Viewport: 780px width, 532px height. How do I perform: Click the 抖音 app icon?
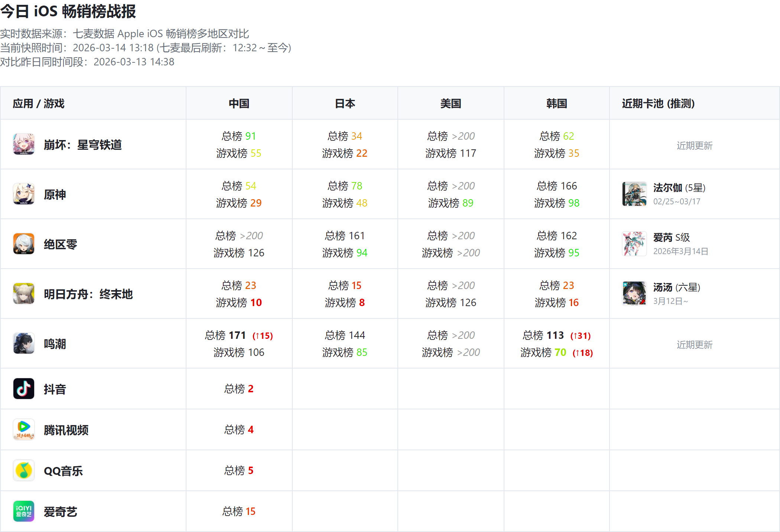(24, 389)
